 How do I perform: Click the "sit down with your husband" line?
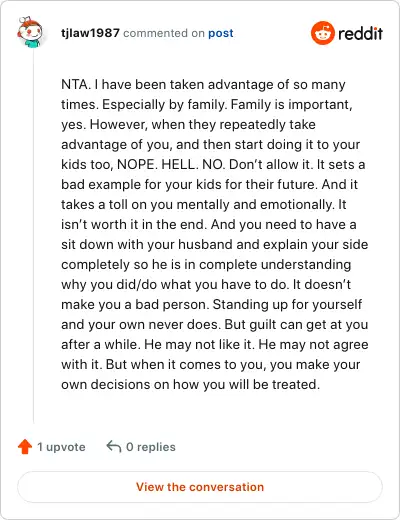coord(215,245)
